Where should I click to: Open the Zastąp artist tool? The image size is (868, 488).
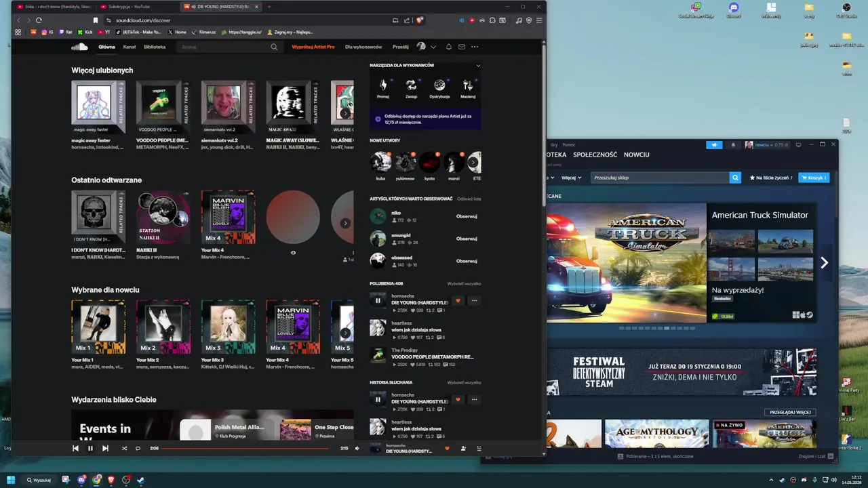411,88
